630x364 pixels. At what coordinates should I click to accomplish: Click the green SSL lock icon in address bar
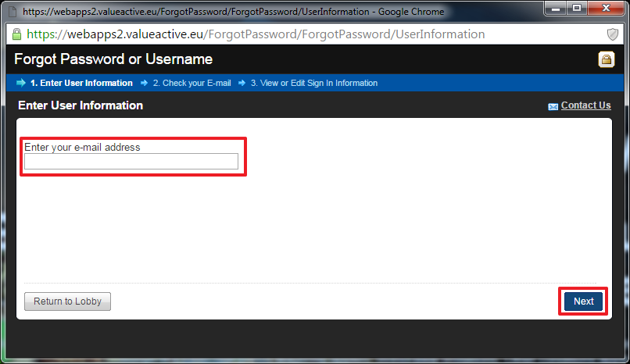(x=17, y=34)
